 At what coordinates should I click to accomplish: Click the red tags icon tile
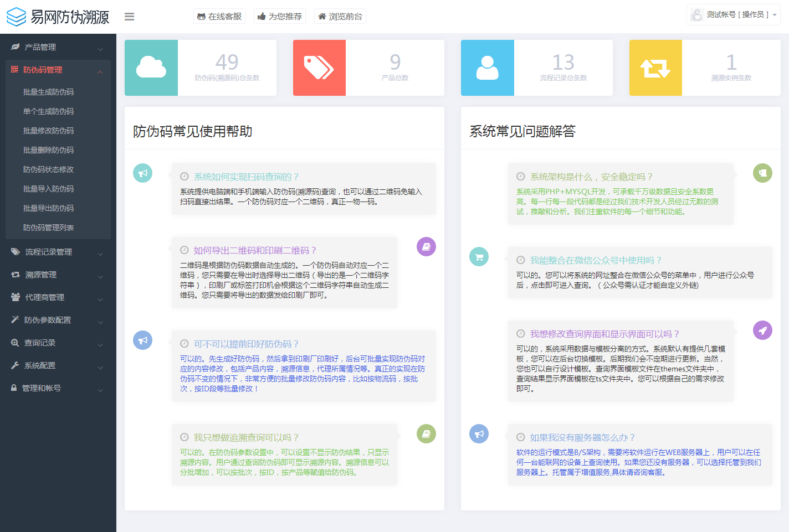pyautogui.click(x=319, y=68)
